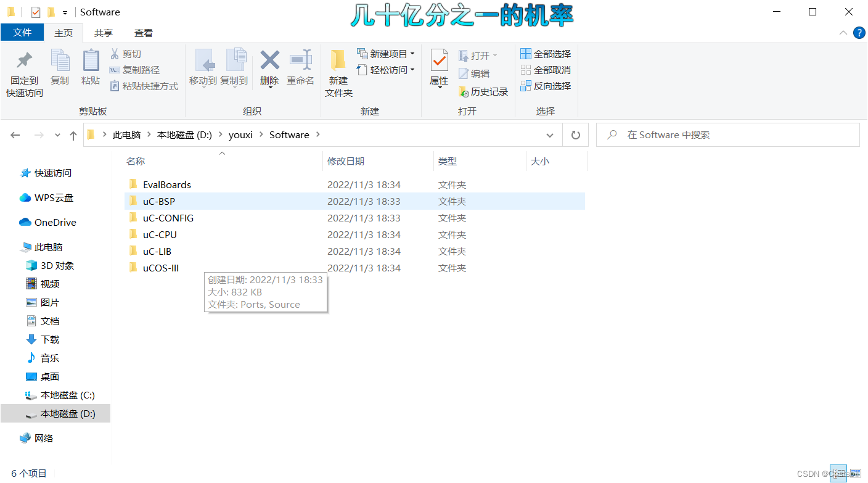Click the Properties (属性) checkmark icon
Screen dimensions: 868x483
(x=439, y=60)
